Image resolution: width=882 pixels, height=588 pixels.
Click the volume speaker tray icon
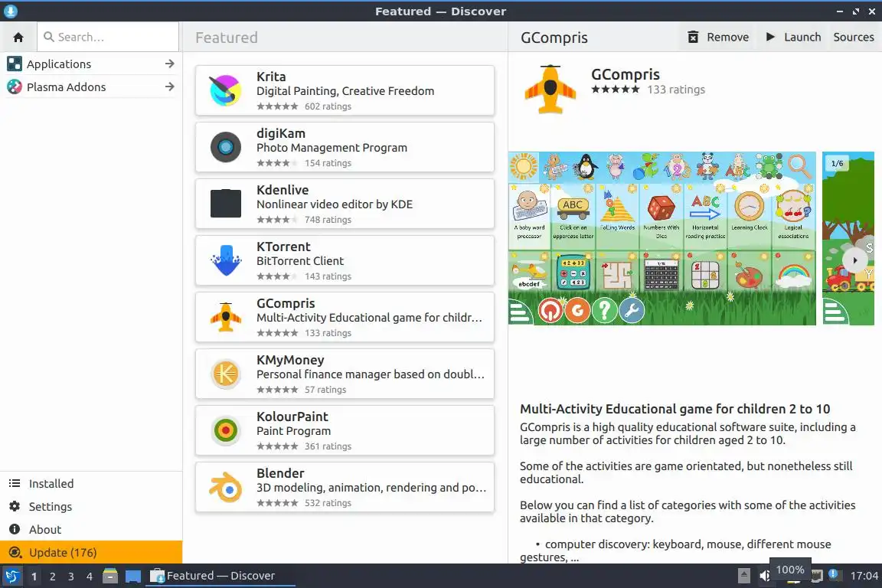[x=764, y=576]
